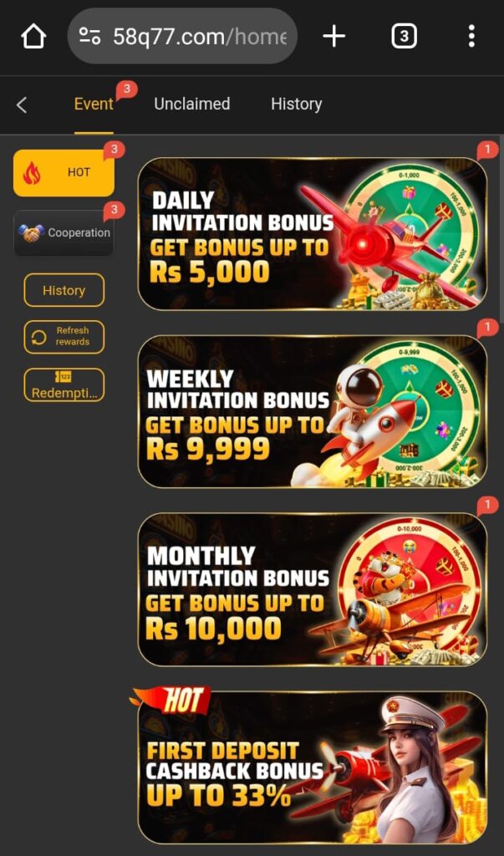Switch to the Unclaimed tab
Screen dimensions: 504x856
point(192,104)
